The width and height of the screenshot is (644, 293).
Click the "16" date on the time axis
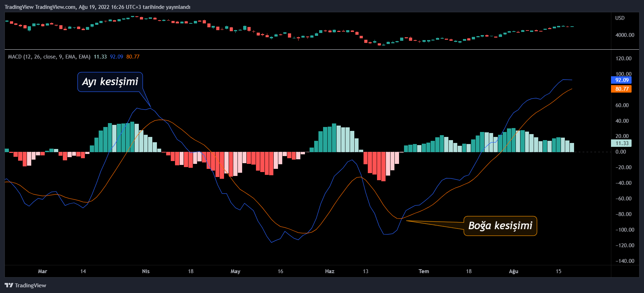pyautogui.click(x=280, y=271)
